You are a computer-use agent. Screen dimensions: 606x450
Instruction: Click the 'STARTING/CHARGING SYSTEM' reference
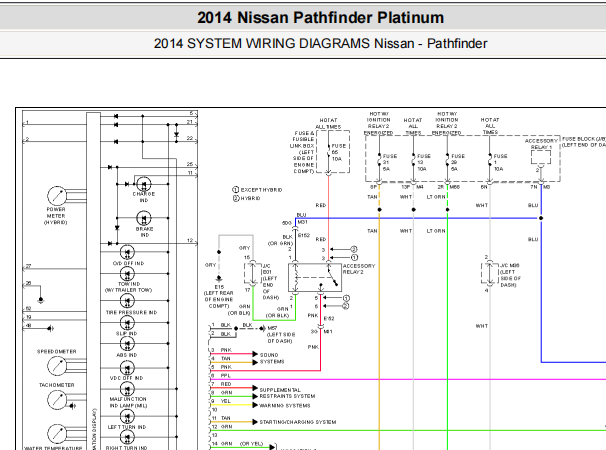coord(298,422)
